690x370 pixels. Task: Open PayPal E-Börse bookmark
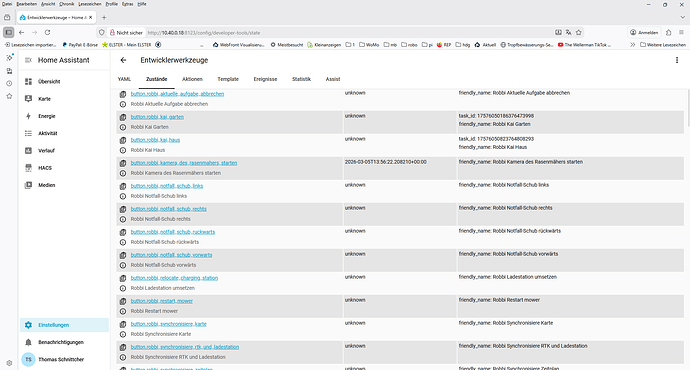(x=80, y=45)
